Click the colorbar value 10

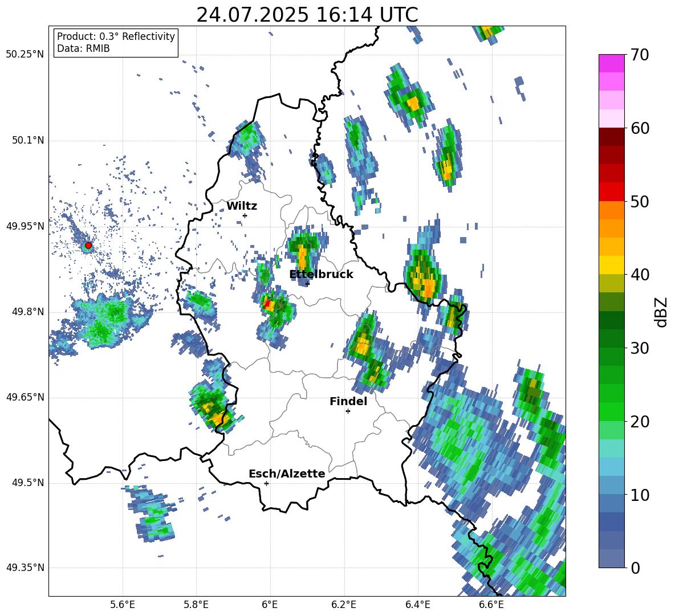(640, 495)
